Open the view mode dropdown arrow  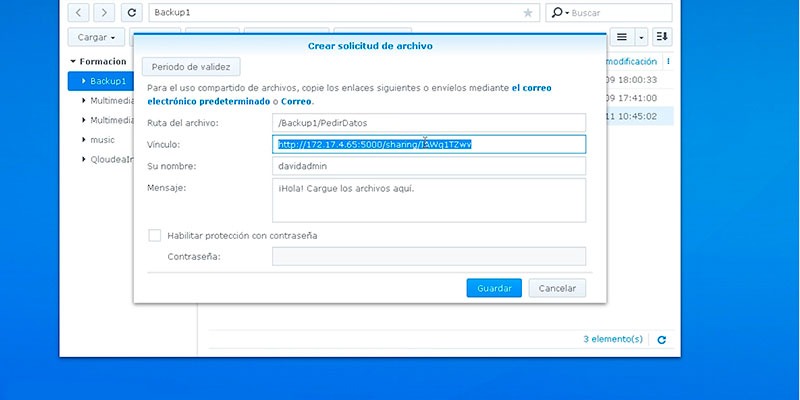pyautogui.click(x=641, y=37)
